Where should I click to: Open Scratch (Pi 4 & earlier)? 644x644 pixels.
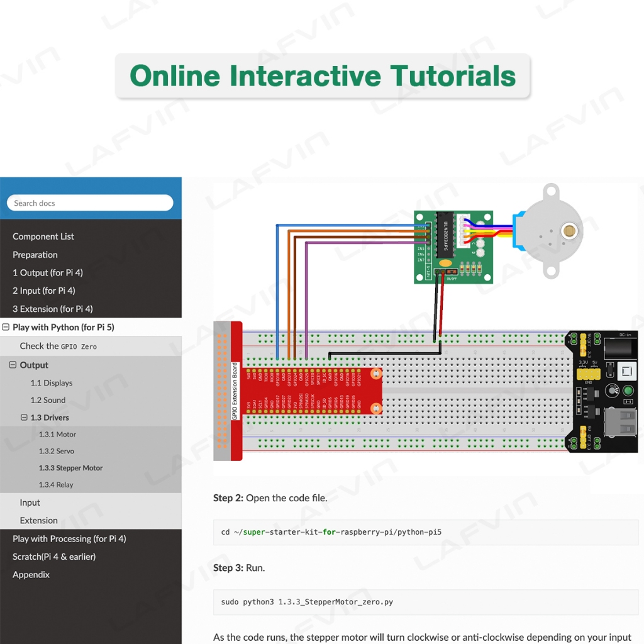pyautogui.click(x=54, y=557)
